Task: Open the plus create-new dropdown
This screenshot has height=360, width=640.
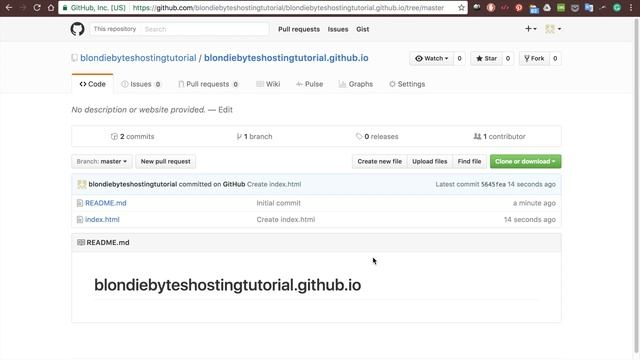Action: point(531,29)
